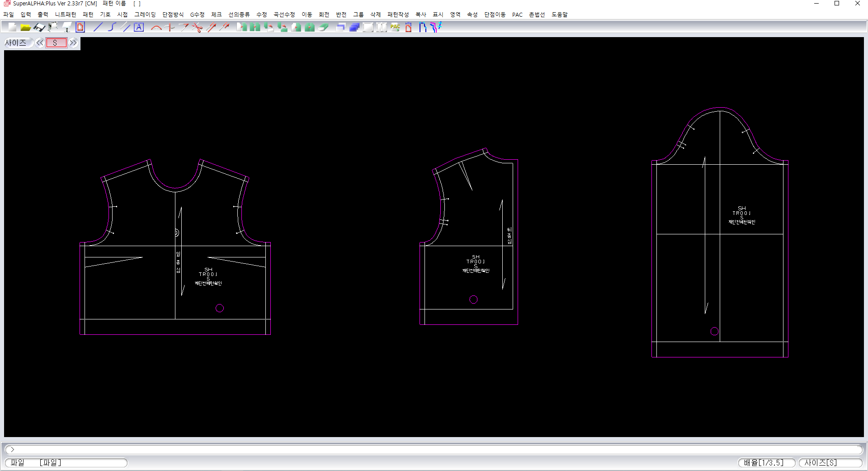Select the parallel line tool
The width and height of the screenshot is (868, 471).
pos(126,27)
